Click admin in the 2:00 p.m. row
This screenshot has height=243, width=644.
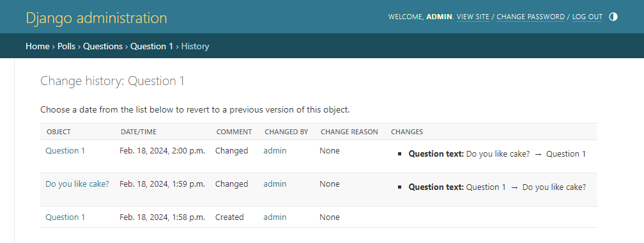pos(275,151)
